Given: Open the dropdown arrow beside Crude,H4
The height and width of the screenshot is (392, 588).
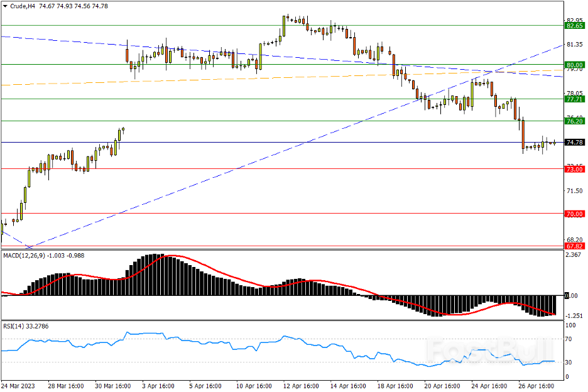Looking at the screenshot, I should point(5,6).
